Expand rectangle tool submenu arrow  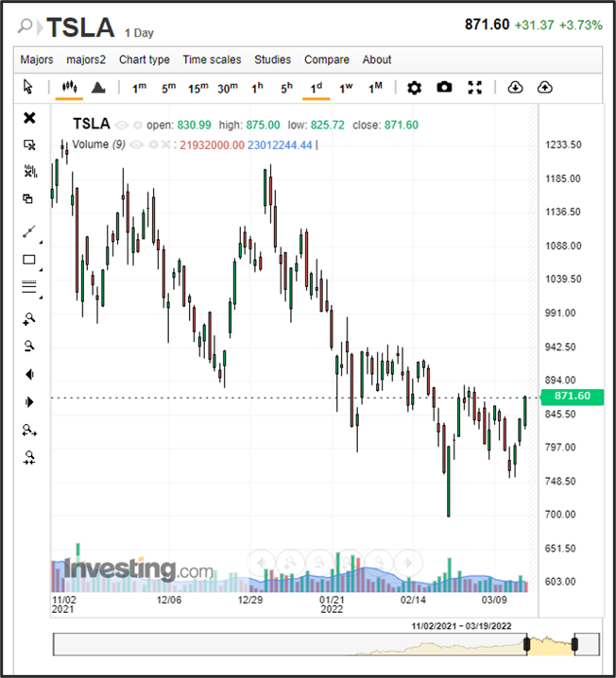tap(41, 270)
